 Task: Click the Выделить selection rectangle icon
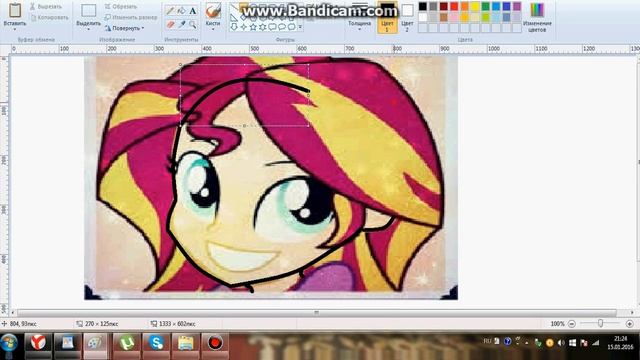[88, 11]
